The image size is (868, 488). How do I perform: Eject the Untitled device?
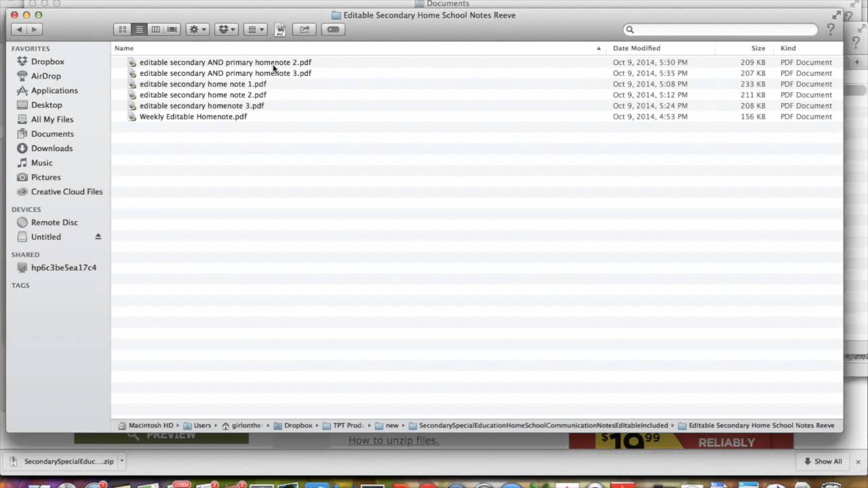(x=98, y=237)
